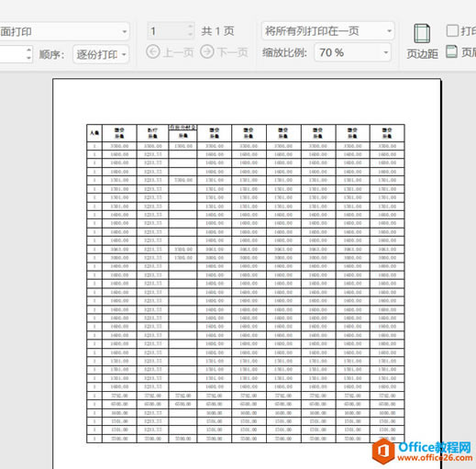Increase copies count with up arrow
This screenshot has height=469, width=476.
click(x=28, y=50)
